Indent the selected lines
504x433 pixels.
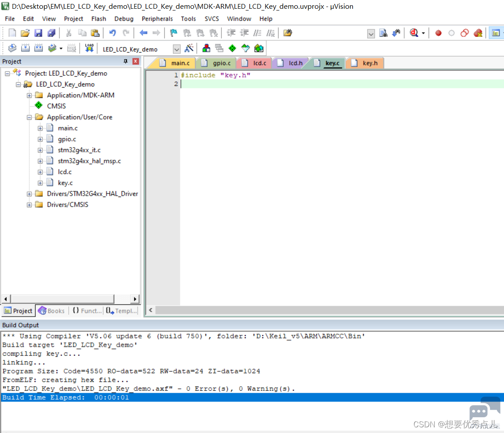coord(231,33)
